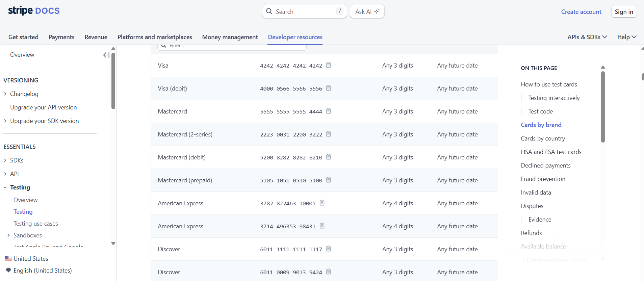Open the Money management tab
This screenshot has height=281, width=644.
pos(230,37)
